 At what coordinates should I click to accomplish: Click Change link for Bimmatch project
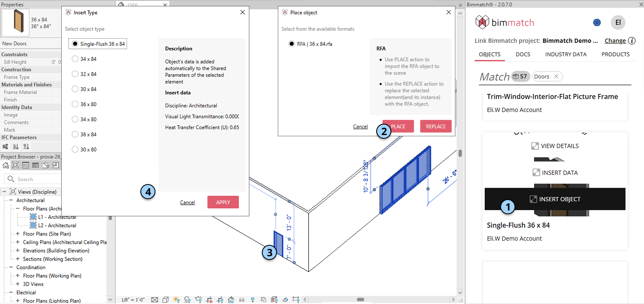point(615,41)
